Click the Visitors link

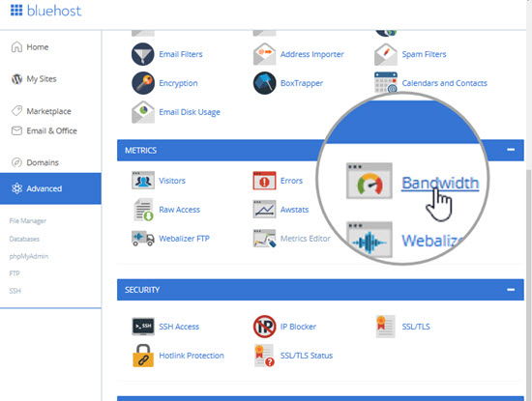click(x=172, y=181)
